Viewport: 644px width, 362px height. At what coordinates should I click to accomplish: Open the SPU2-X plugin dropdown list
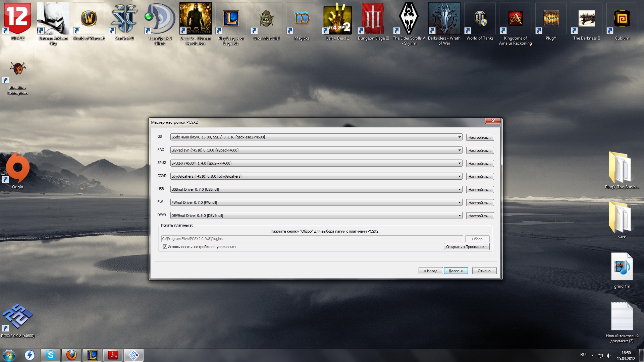[x=460, y=163]
